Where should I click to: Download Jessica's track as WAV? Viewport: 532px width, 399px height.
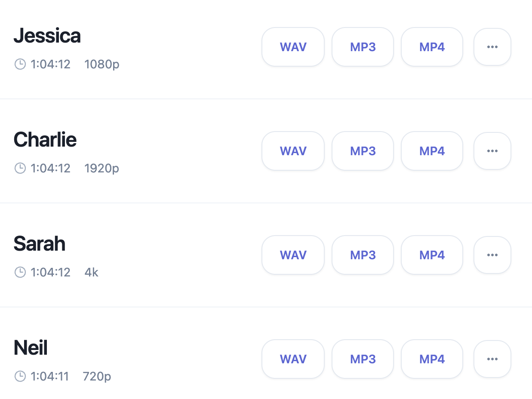293,47
